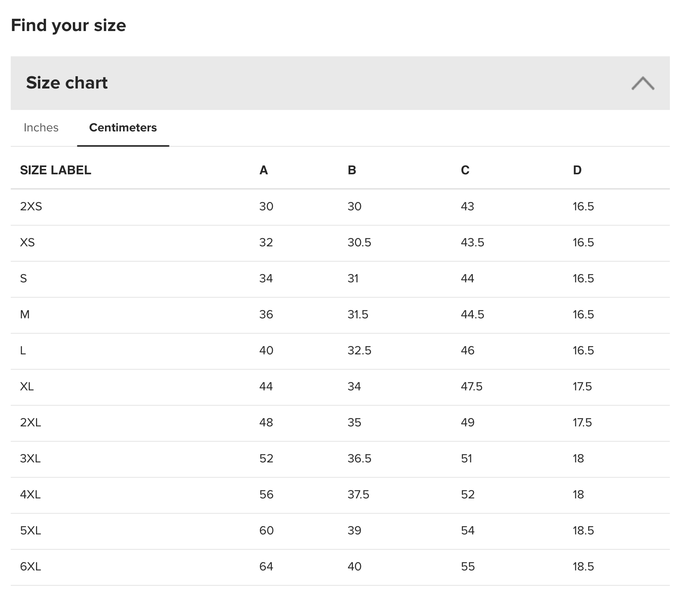This screenshot has height=616, width=676.
Task: Switch to the Inches tab
Action: tap(41, 128)
